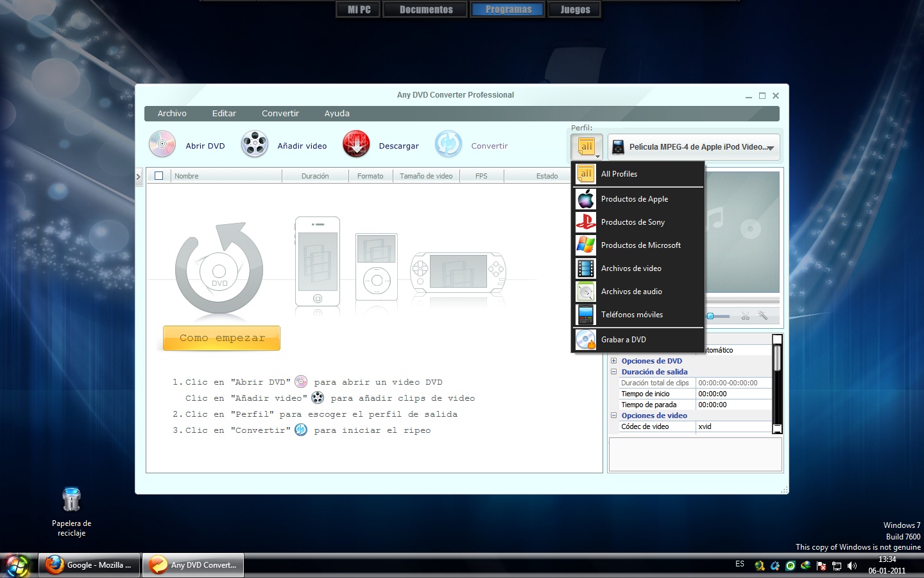
Task: Click the Grabar a DVD disc icon
Action: point(586,340)
